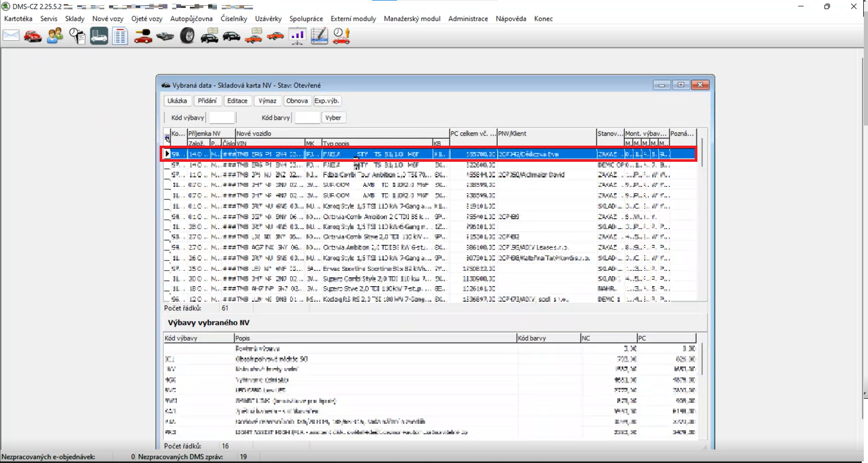The height and width of the screenshot is (463, 868).
Task: Focus the Kód barvy input field
Action: coord(307,118)
